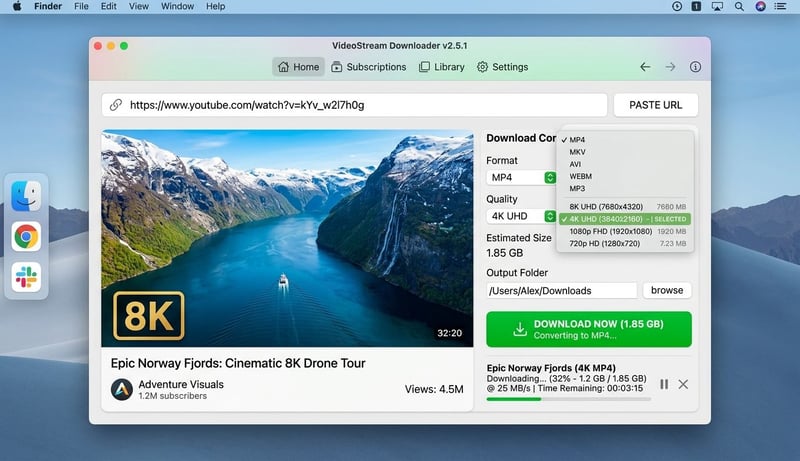Click the video title Epic Norway Fjords
This screenshot has width=800, height=461.
click(x=238, y=363)
